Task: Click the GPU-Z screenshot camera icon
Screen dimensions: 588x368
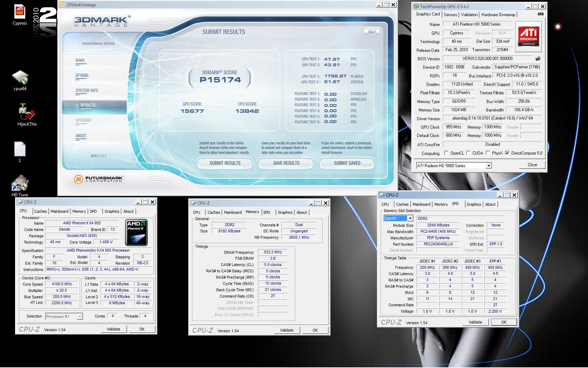Action: tap(541, 14)
